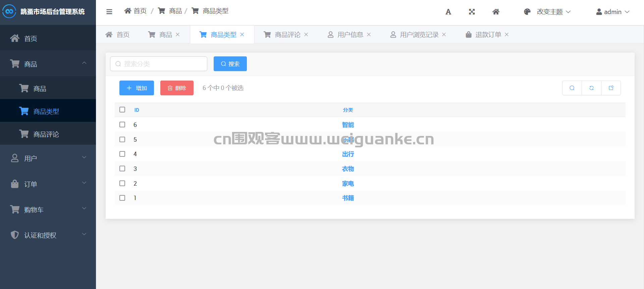Switch to the 首页 tab
The image size is (644, 289).
[117, 35]
